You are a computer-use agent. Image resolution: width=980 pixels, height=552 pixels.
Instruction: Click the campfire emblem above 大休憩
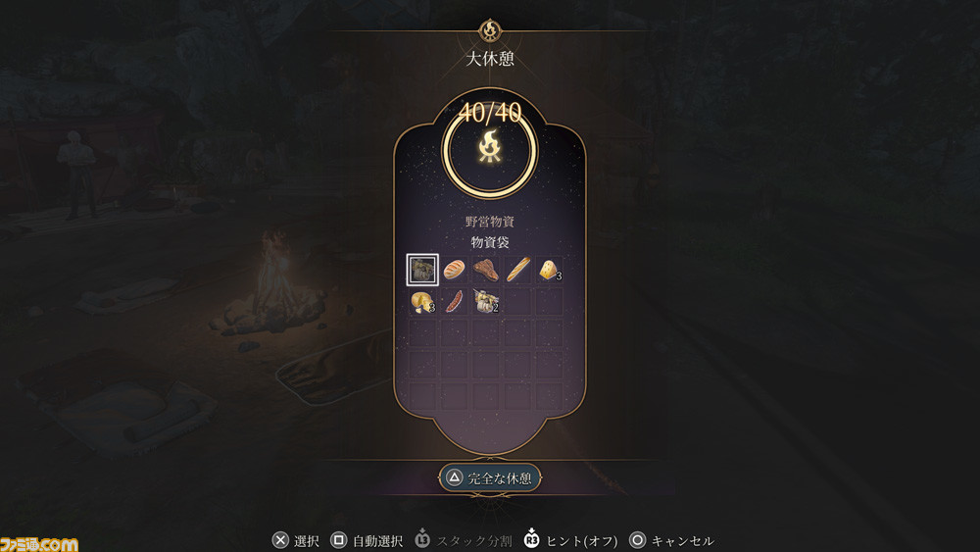pyautogui.click(x=490, y=30)
